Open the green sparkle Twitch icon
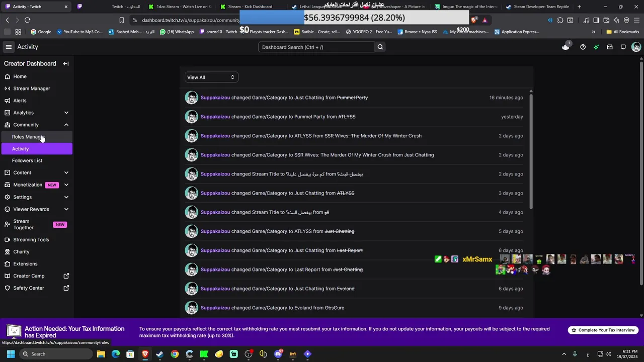 [x=596, y=47]
